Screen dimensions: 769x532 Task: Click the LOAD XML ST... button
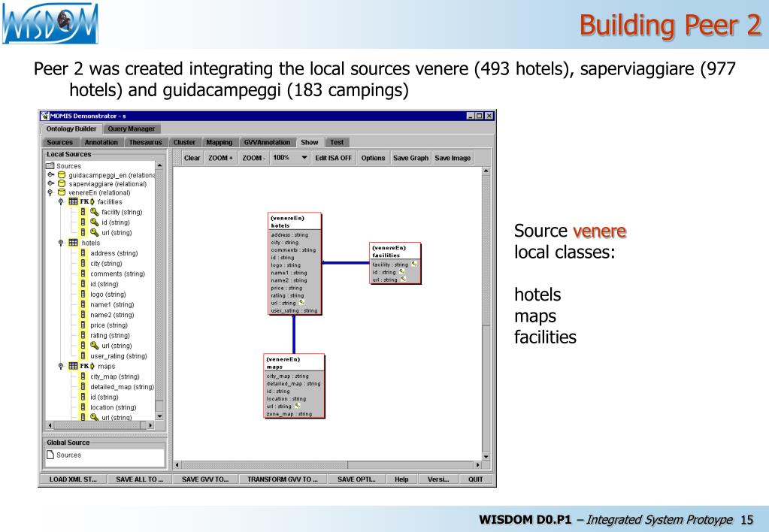click(73, 479)
